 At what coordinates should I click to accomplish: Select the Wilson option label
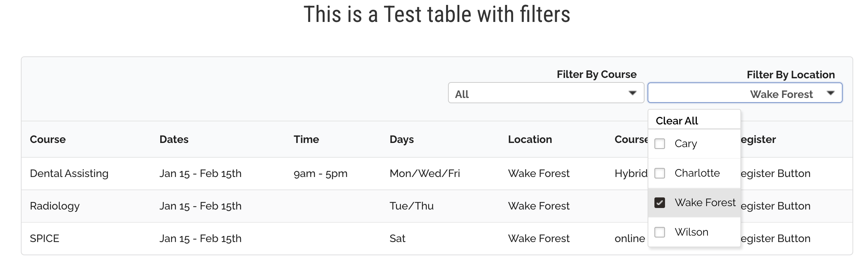tap(691, 232)
